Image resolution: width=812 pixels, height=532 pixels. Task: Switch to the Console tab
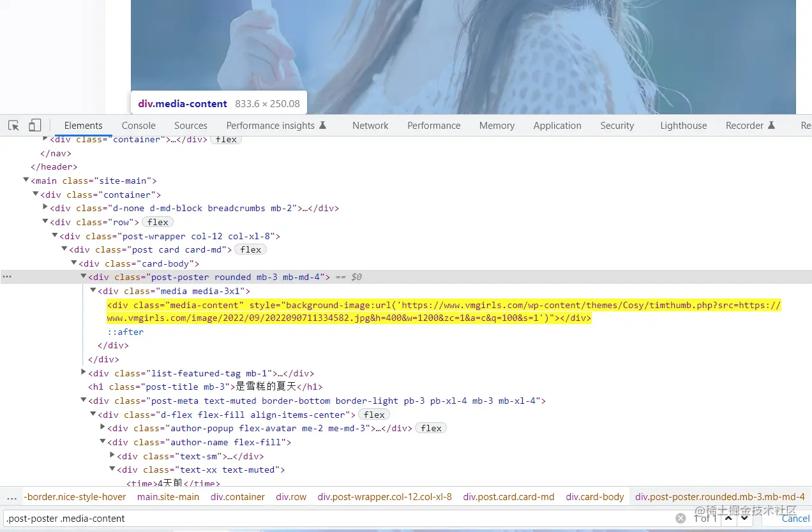pyautogui.click(x=139, y=126)
